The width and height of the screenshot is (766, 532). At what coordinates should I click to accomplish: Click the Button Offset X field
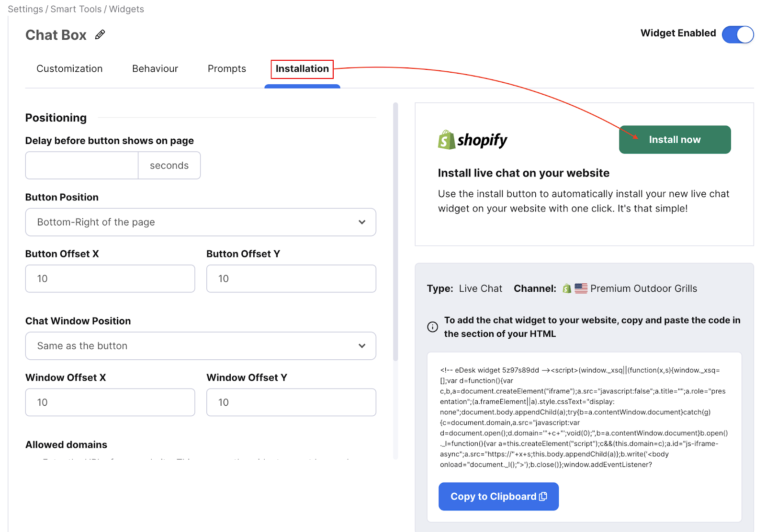(110, 278)
